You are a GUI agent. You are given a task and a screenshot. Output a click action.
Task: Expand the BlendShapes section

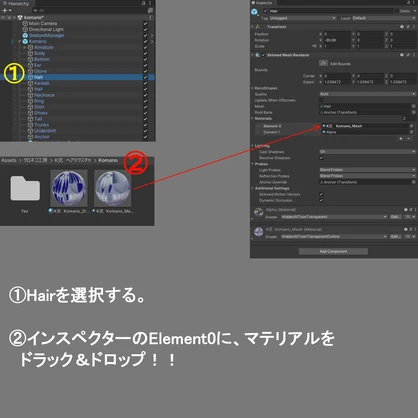(252, 88)
